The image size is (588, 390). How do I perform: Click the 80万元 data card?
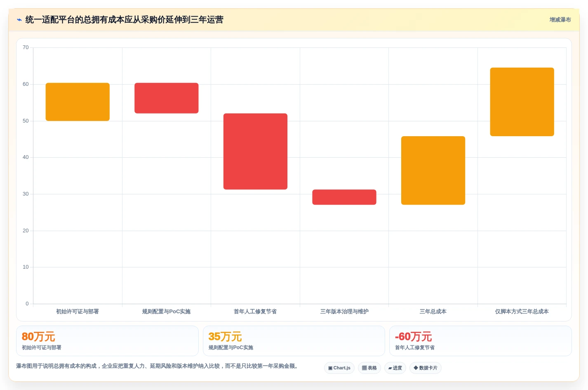(107, 341)
